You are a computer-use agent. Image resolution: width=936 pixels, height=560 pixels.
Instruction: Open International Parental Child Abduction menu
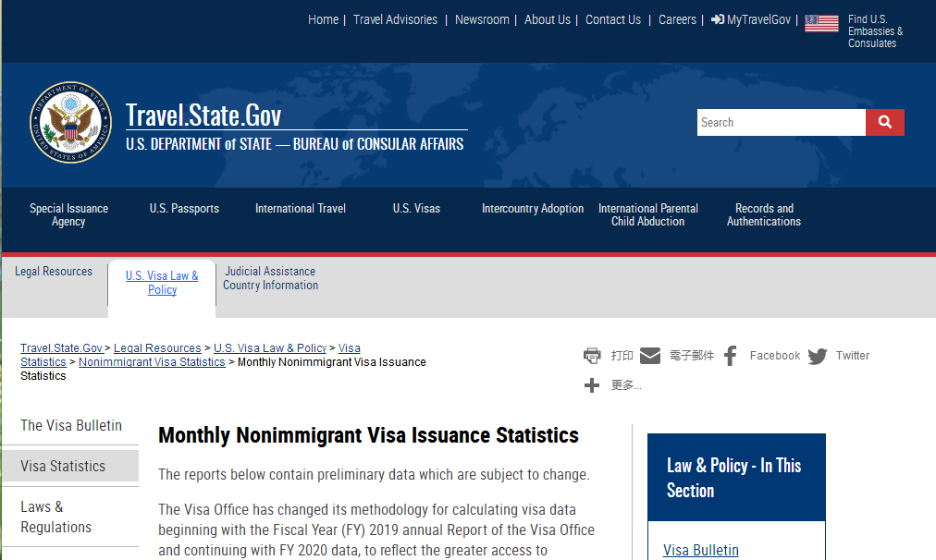coord(647,214)
